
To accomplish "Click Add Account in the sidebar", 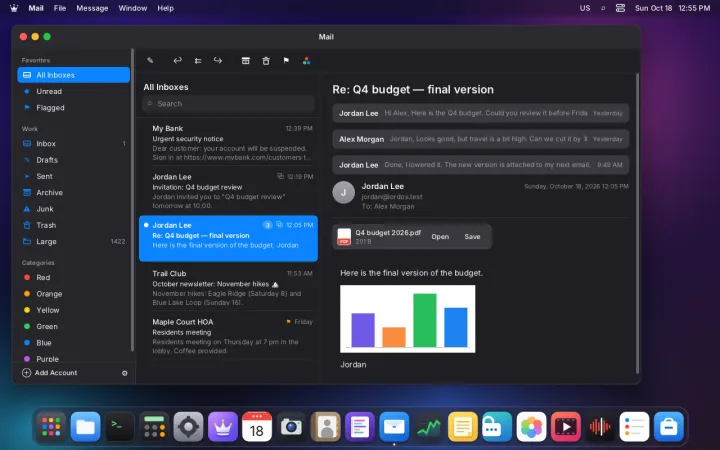I will pyautogui.click(x=50, y=373).
